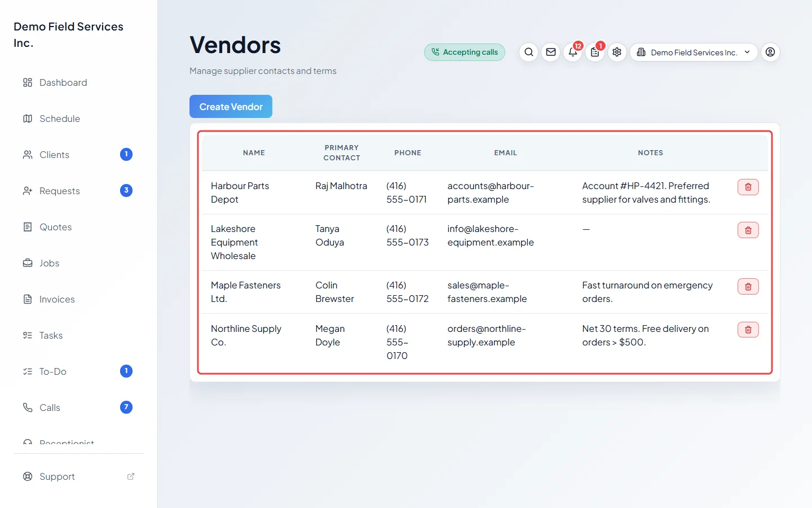The height and width of the screenshot is (508, 812).
Task: Open the settings gear icon
Action: coord(617,52)
